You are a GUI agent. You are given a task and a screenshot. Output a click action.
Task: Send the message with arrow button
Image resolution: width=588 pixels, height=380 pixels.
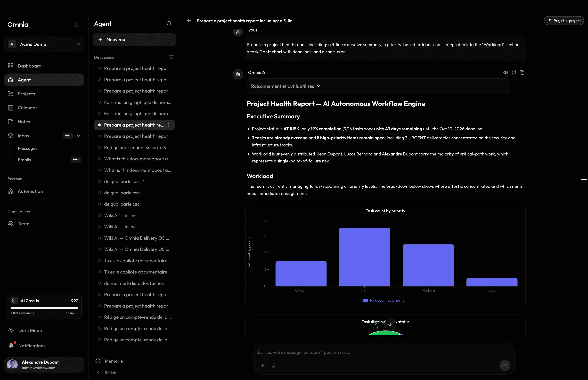tap(505, 365)
